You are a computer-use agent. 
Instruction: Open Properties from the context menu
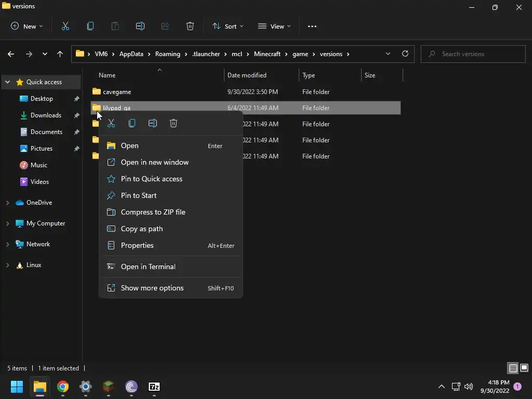click(x=170, y=245)
